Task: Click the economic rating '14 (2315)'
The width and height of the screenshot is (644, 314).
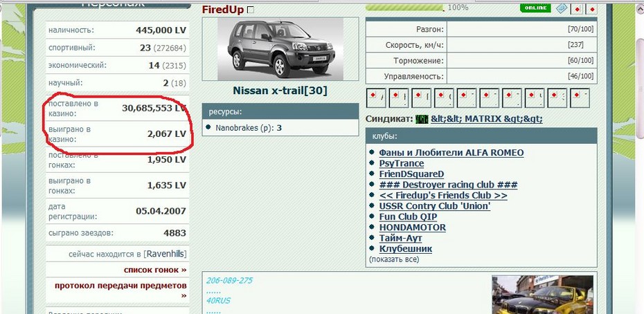Action: pyautogui.click(x=167, y=66)
